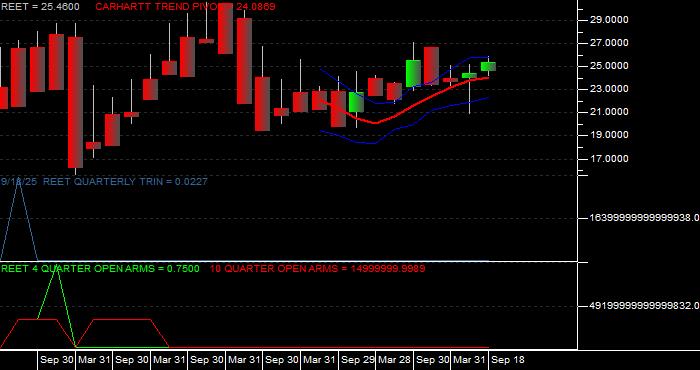Click the 1639999999999938.0 TRIN axis value
700x370 pixels.
click(x=645, y=218)
